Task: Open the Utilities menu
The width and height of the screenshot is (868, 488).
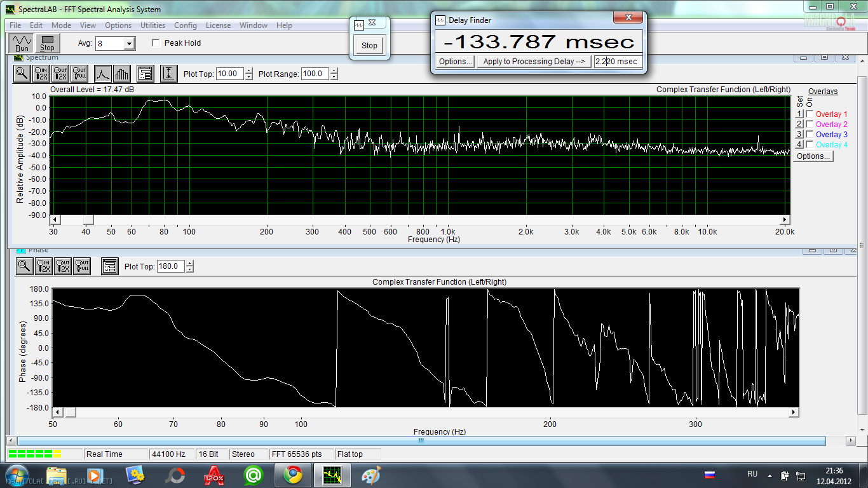Action: click(153, 25)
